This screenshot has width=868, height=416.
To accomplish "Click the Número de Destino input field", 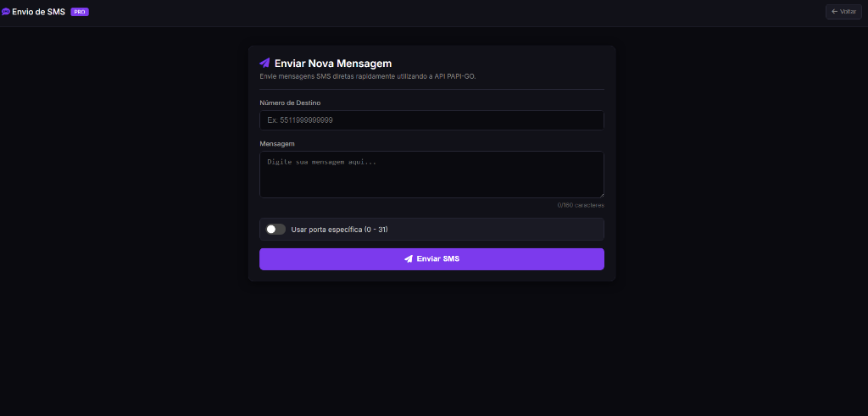I will tap(431, 120).
